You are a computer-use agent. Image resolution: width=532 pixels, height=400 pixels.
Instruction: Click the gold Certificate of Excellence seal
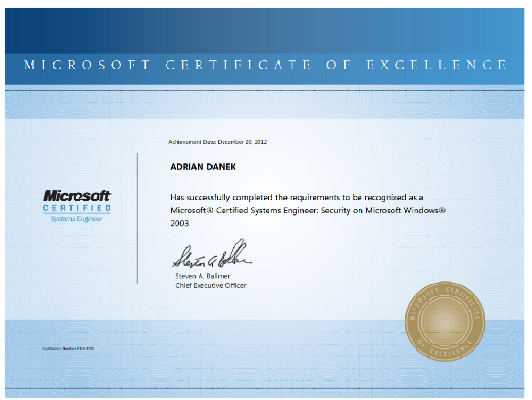(444, 321)
